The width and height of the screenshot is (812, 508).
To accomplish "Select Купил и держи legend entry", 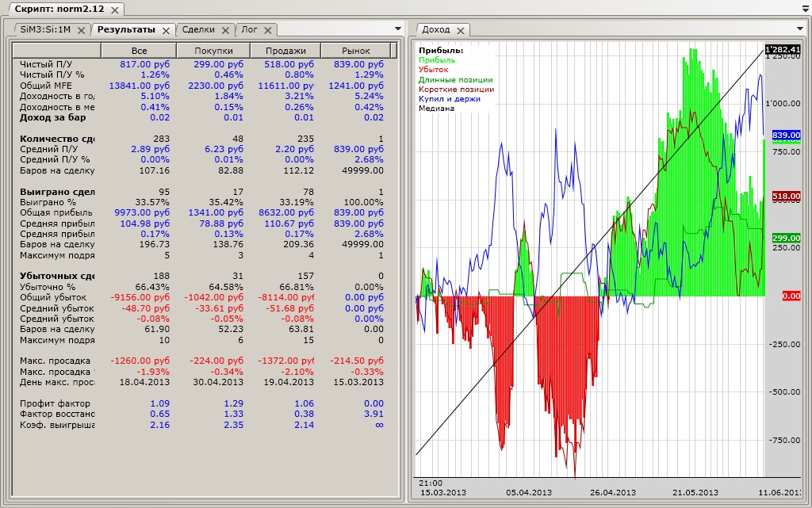I will tap(450, 98).
